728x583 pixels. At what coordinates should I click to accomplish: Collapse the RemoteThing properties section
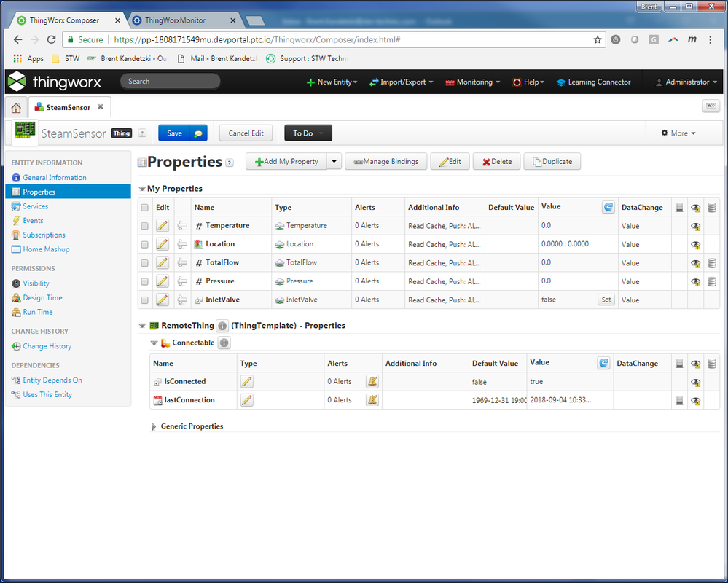142,326
